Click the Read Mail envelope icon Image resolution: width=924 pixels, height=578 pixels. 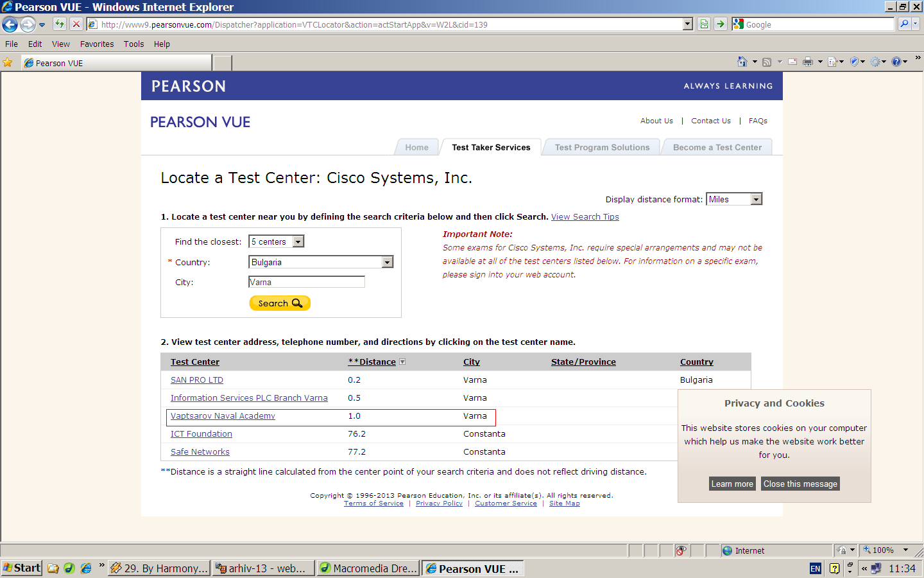pos(792,62)
